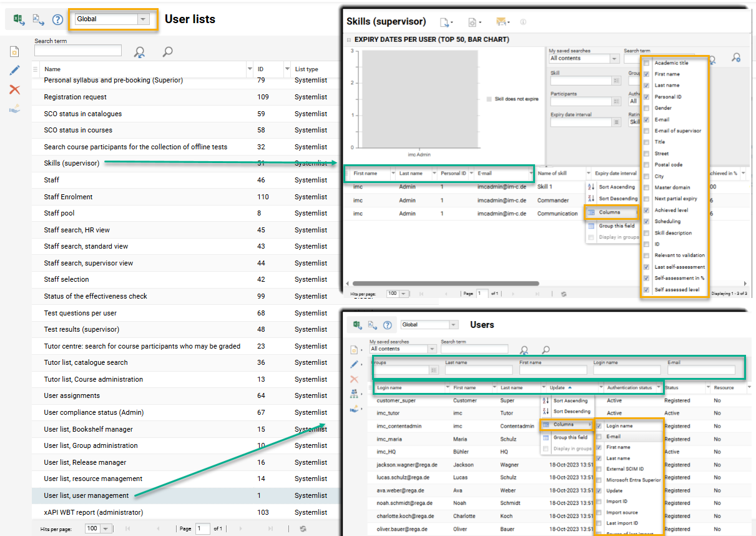The image size is (756, 536).
Task: Click the info icon next to the envelope
Action: [x=523, y=22]
